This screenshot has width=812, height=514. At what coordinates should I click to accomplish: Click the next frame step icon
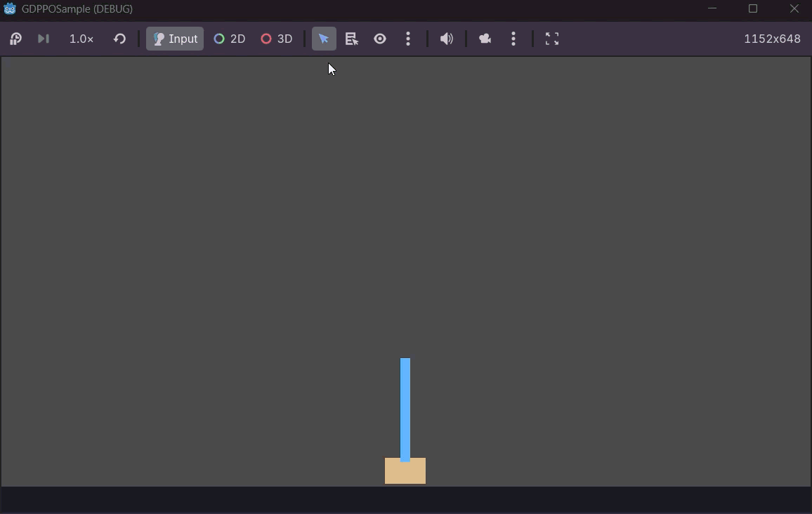pos(44,39)
